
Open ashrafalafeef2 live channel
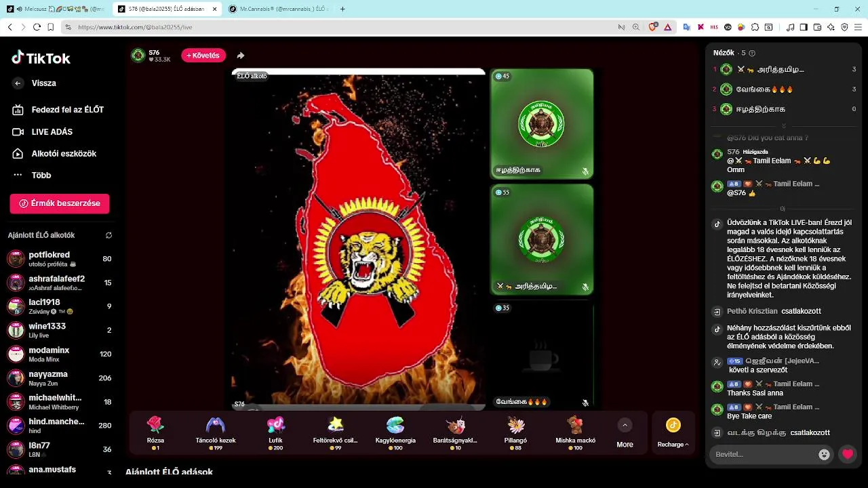pos(60,283)
